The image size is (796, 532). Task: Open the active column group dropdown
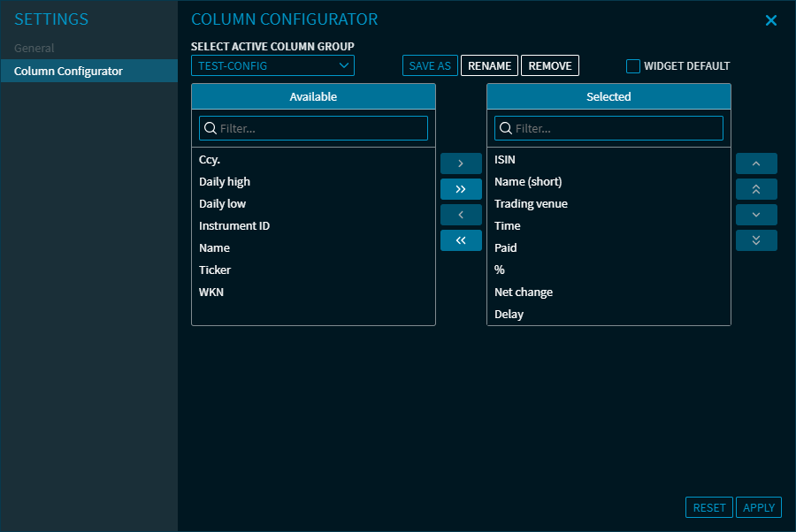pos(272,65)
